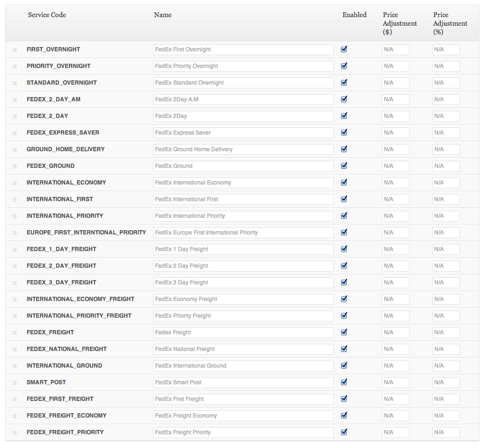Screen dimensions: 487x448
Task: Click dollar adjustment field for INTERNATIONAL_PRIORITY_FREIGHT
Action: tap(395, 316)
